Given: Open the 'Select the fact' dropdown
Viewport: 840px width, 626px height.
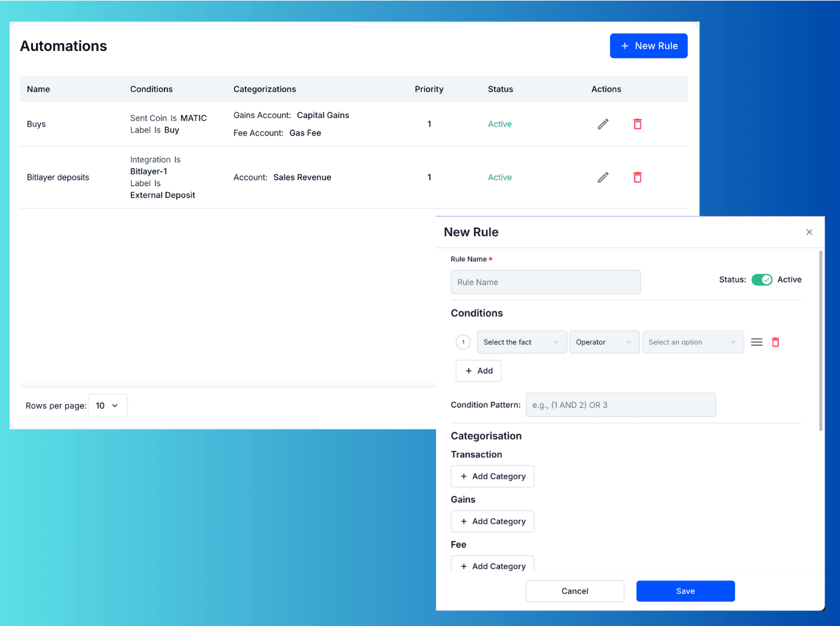Looking at the screenshot, I should 521,342.
